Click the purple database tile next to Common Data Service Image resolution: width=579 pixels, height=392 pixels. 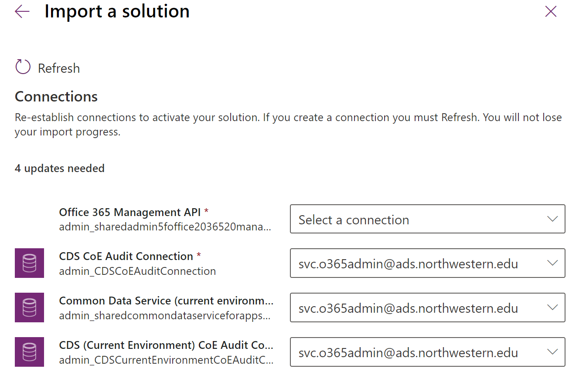[x=29, y=308]
